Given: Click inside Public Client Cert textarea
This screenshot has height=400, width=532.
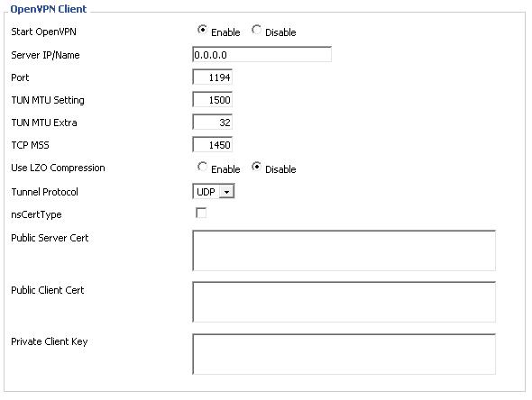Looking at the screenshot, I should (x=344, y=302).
